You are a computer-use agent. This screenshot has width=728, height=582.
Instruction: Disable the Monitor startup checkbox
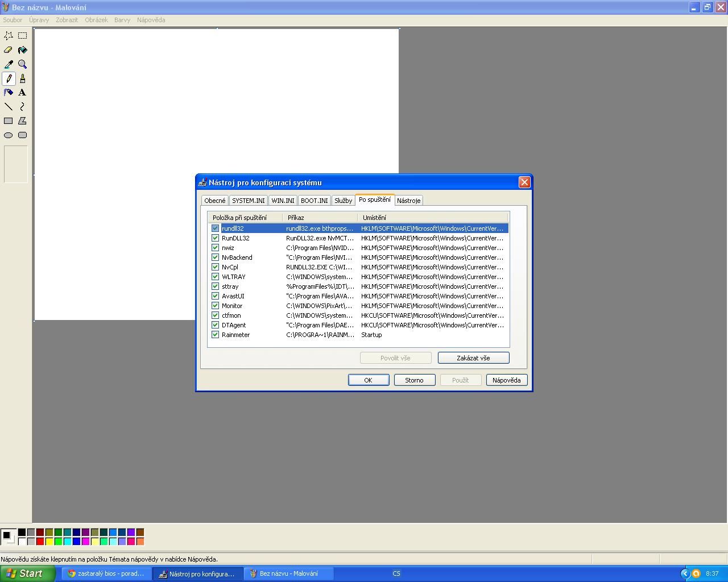click(216, 306)
